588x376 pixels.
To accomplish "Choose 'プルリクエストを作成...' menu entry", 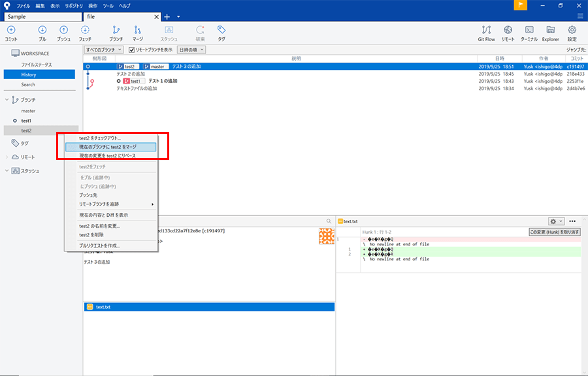I will coord(111,245).
